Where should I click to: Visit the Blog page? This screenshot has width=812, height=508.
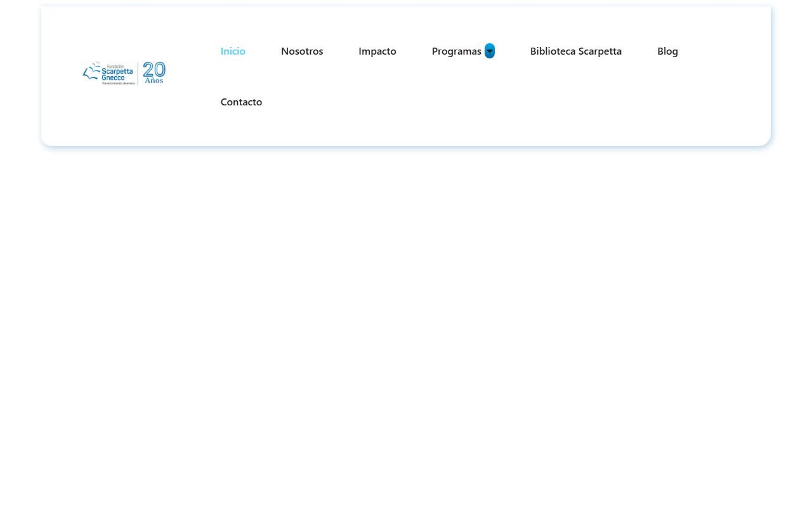(x=667, y=51)
